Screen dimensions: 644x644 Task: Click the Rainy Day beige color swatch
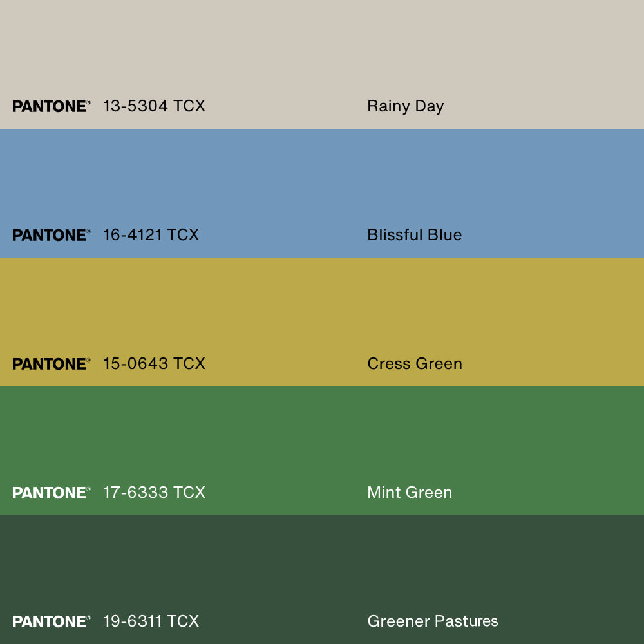[322, 64]
